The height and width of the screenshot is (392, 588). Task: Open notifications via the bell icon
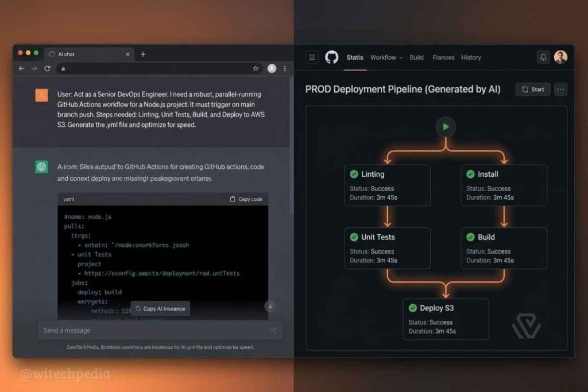coord(543,57)
